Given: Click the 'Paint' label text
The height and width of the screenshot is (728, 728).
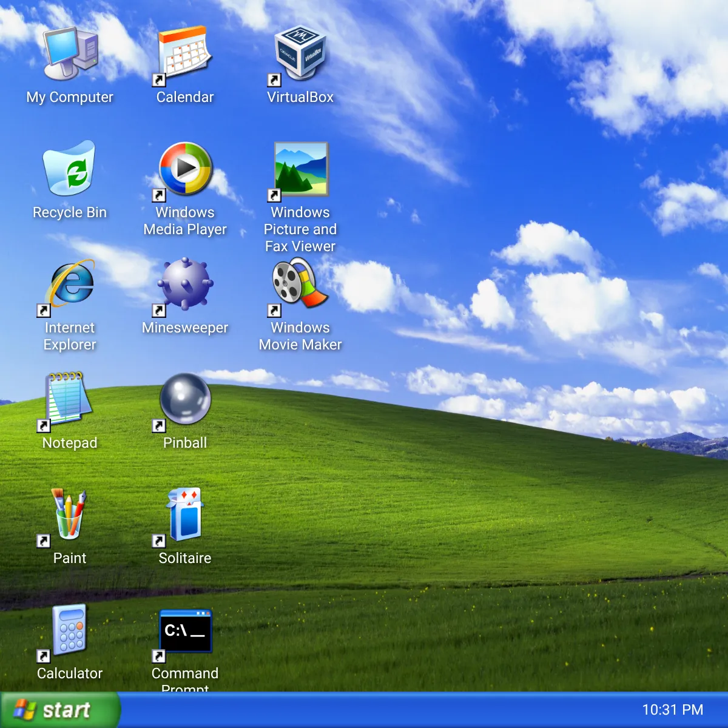Looking at the screenshot, I should pyautogui.click(x=70, y=558).
